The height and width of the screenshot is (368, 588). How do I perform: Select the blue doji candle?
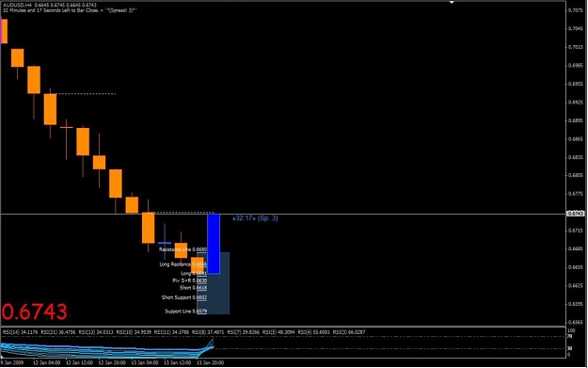(165, 242)
